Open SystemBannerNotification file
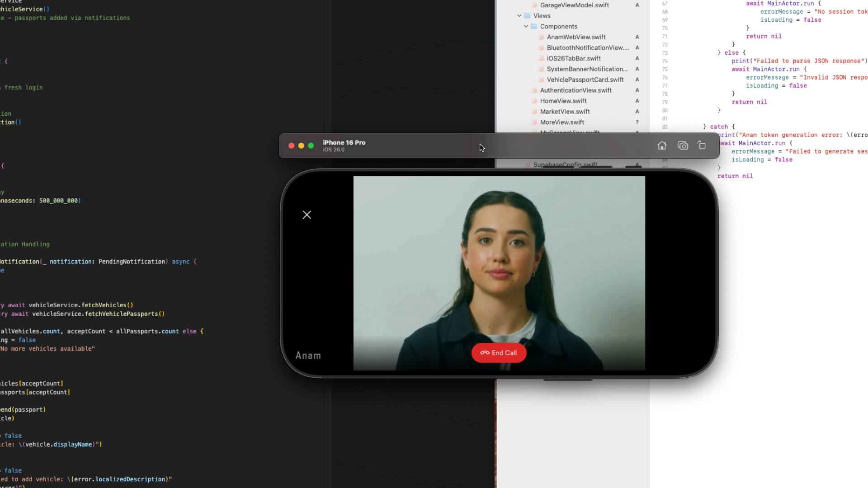 click(x=587, y=69)
